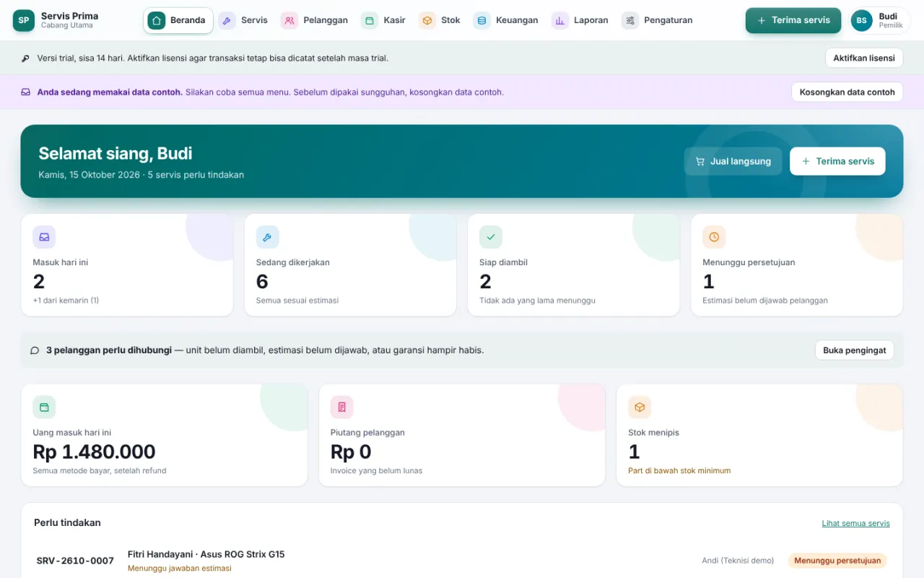Image resolution: width=924 pixels, height=578 pixels.
Task: Click the green Terima servis button in header
Action: click(793, 20)
